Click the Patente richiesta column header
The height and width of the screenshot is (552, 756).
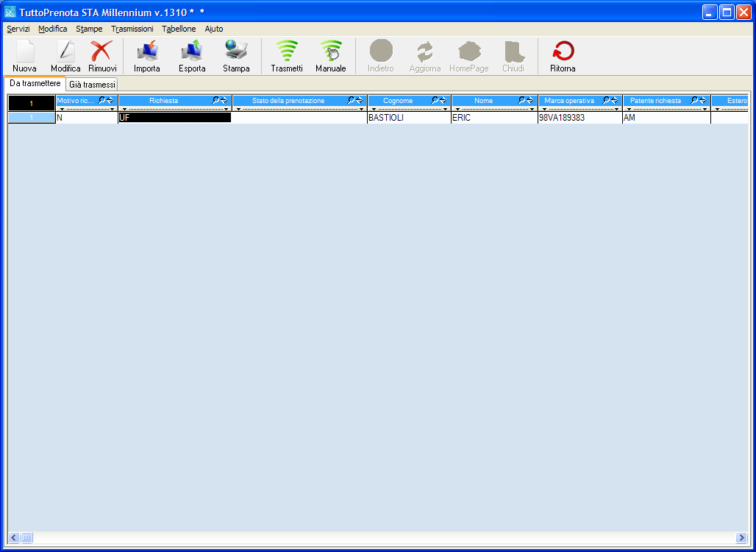coord(655,100)
